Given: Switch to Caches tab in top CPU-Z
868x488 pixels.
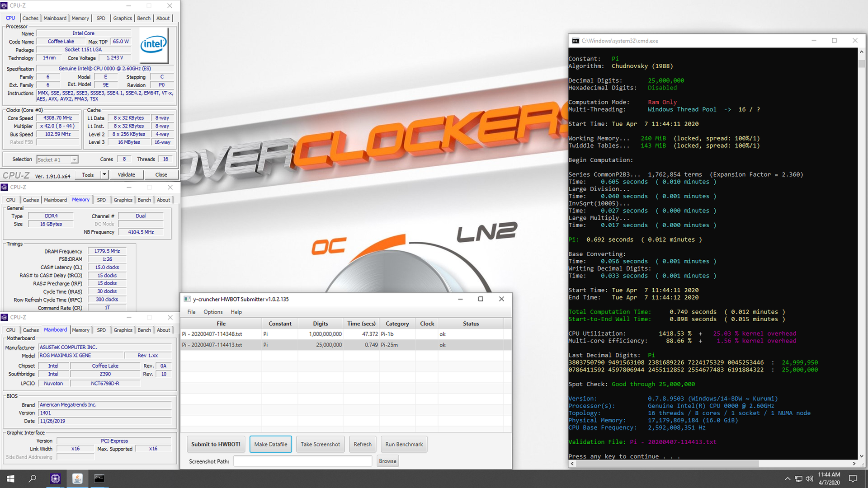Looking at the screenshot, I should tap(30, 19).
